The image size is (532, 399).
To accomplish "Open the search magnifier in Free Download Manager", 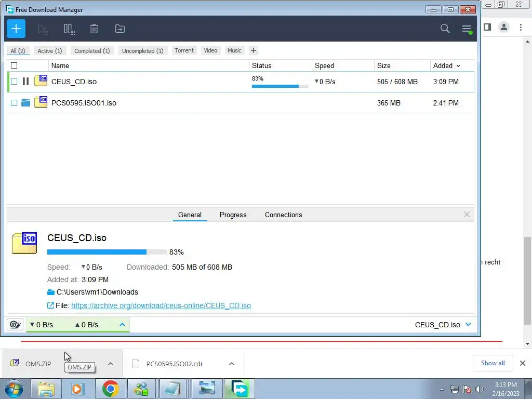I will (x=445, y=29).
